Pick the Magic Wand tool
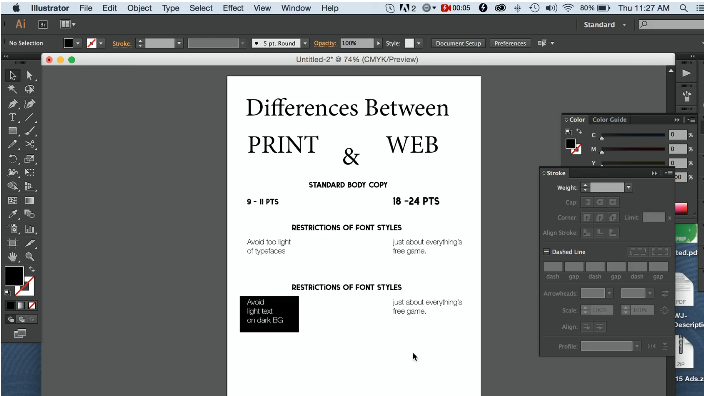This screenshot has width=704, height=396. [13, 89]
